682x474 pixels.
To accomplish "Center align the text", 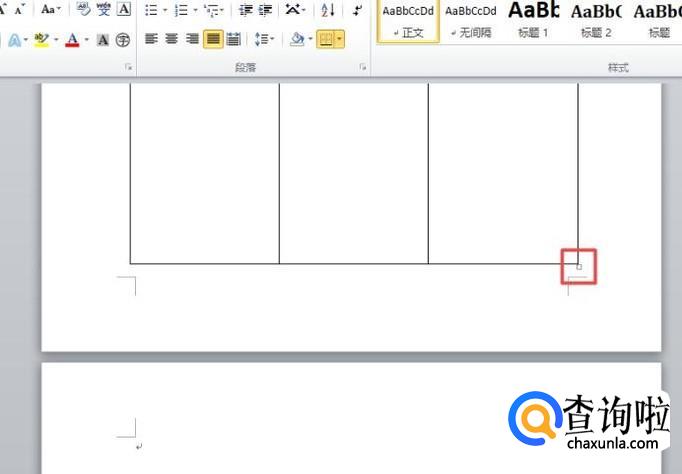I will coord(171,39).
